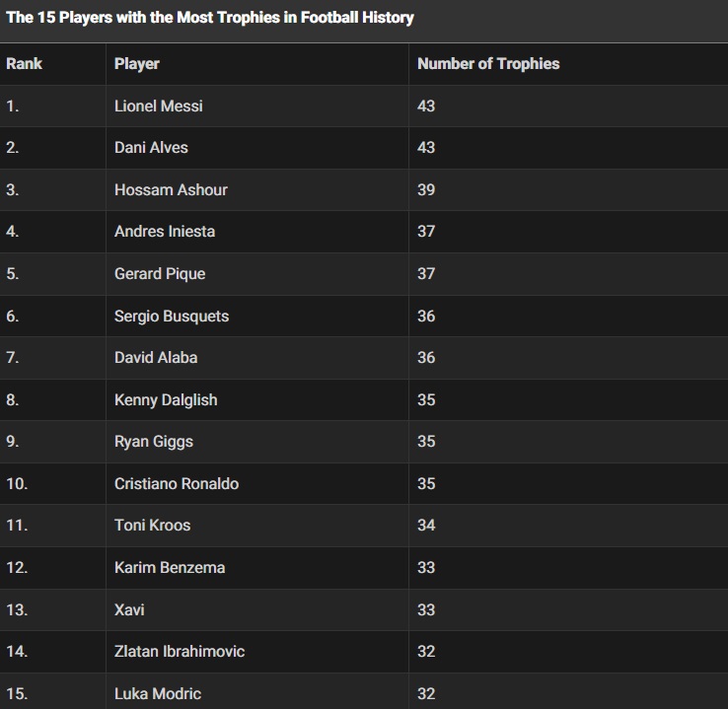
Task: Click the Number of Trophies header
Action: (488, 64)
